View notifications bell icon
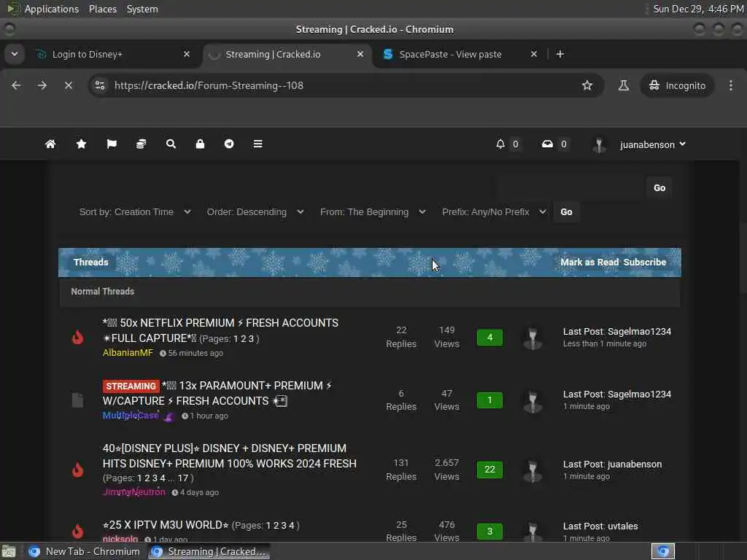The height and width of the screenshot is (560, 747). pyautogui.click(x=500, y=144)
